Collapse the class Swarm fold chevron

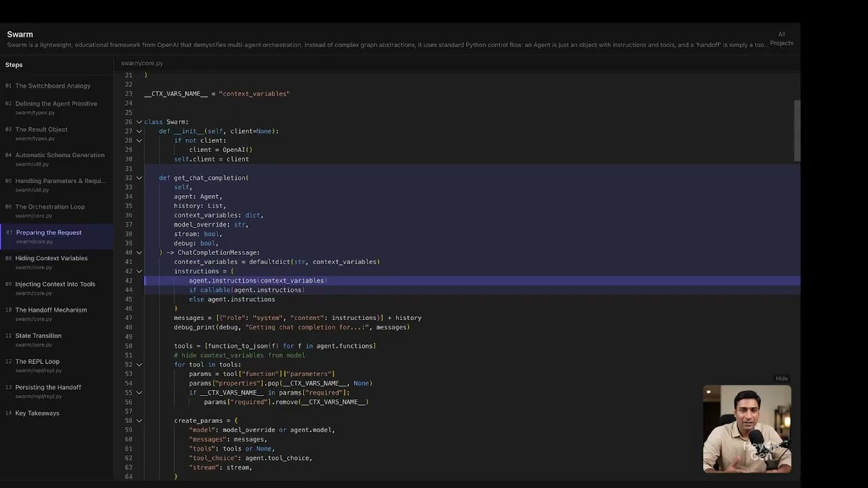pyautogui.click(x=139, y=122)
